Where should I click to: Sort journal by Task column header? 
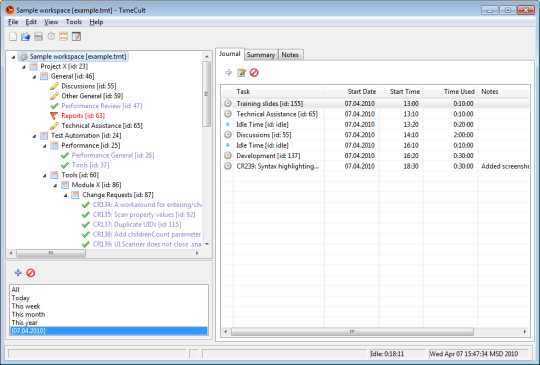278,92
